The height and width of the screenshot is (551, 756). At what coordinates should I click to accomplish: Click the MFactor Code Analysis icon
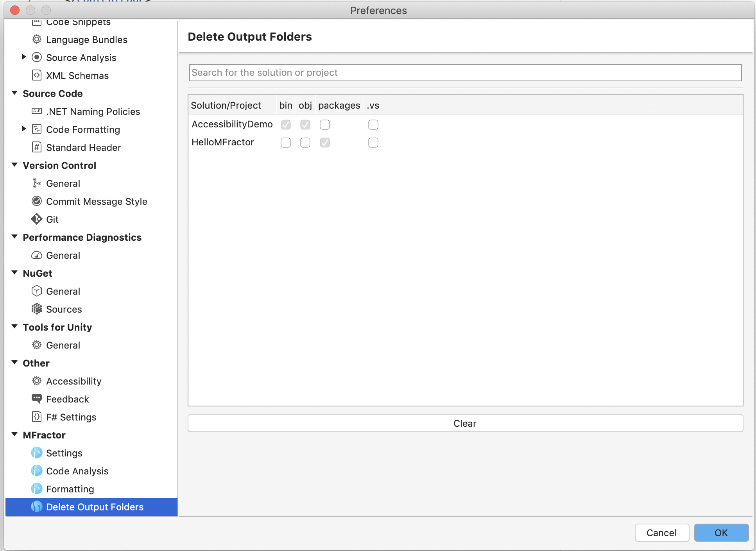point(36,471)
